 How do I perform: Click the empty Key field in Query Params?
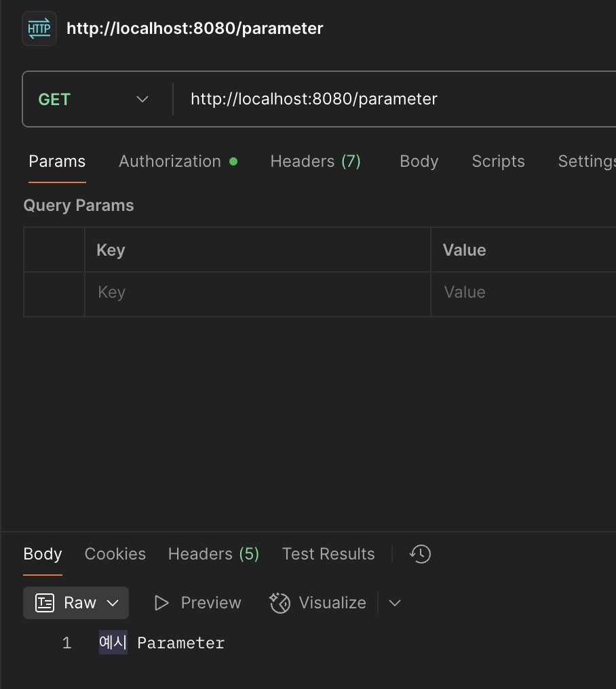257,293
